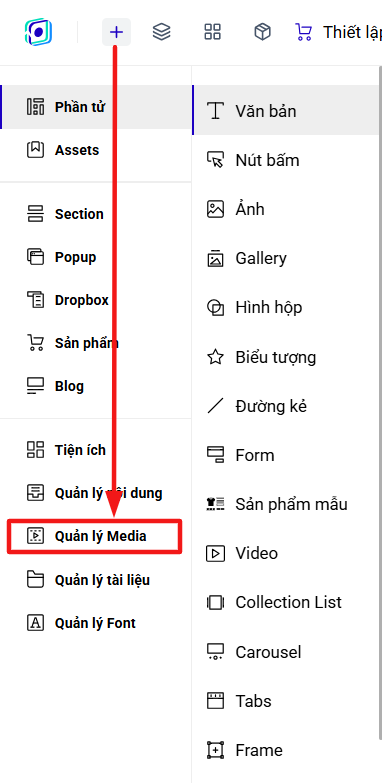This screenshot has width=382, height=783.
Task: Open the Blog menu item
Action: click(x=96, y=386)
